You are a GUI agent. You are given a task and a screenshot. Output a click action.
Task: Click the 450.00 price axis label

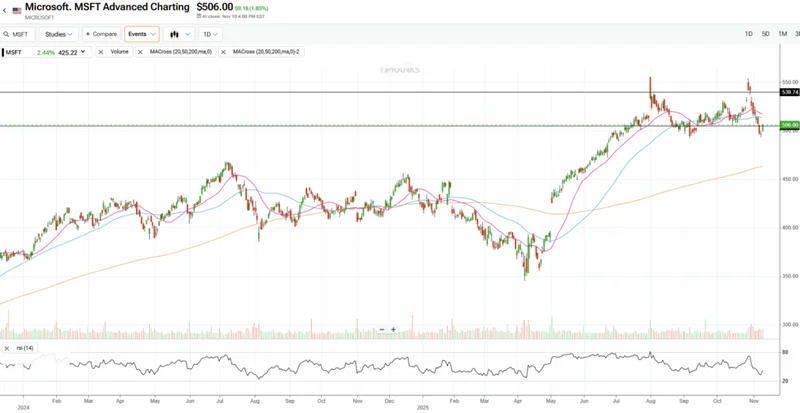(x=789, y=179)
